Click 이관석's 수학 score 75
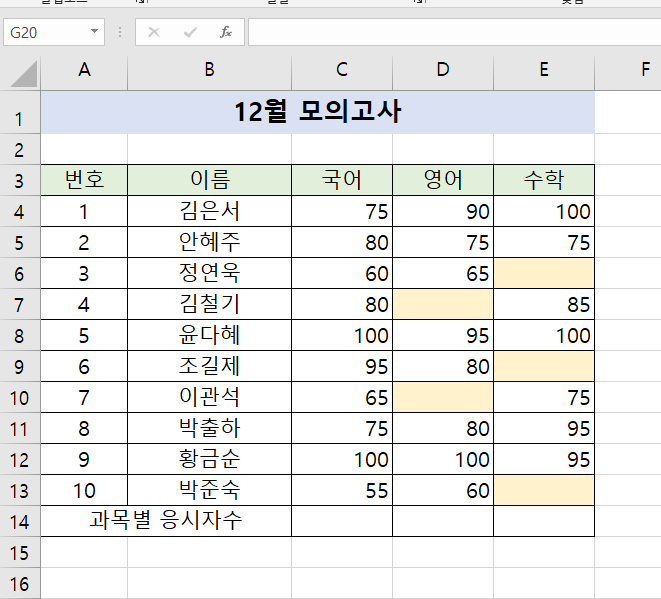Image resolution: width=661 pixels, height=599 pixels. tap(544, 397)
